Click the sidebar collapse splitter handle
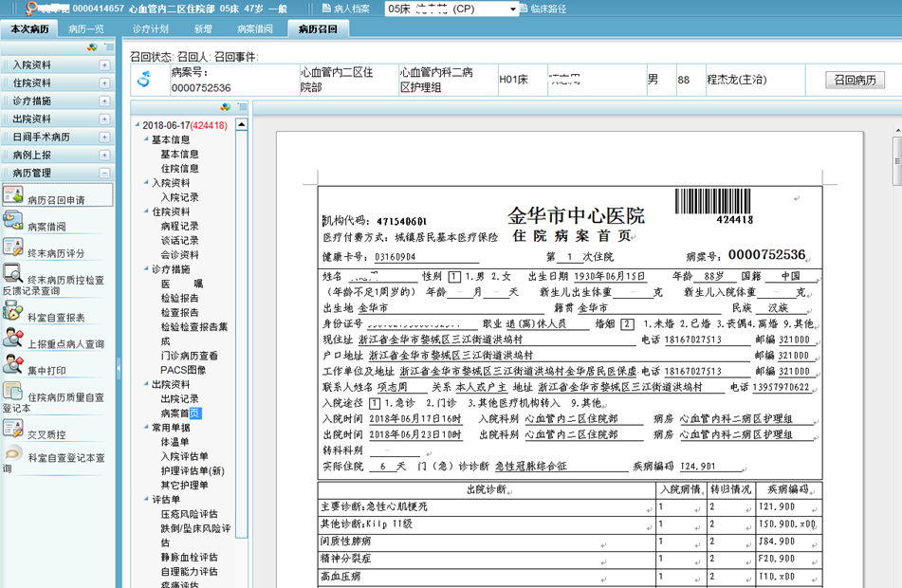Image resolution: width=902 pixels, height=588 pixels. pyautogui.click(x=119, y=368)
